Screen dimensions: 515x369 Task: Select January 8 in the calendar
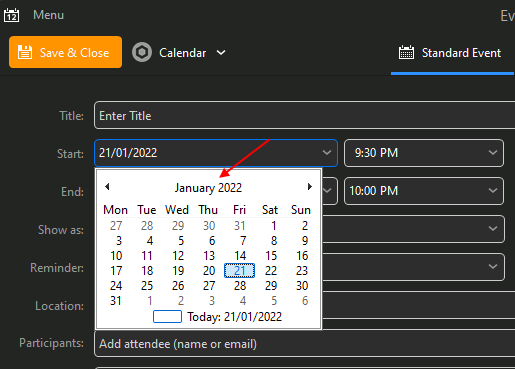click(274, 241)
